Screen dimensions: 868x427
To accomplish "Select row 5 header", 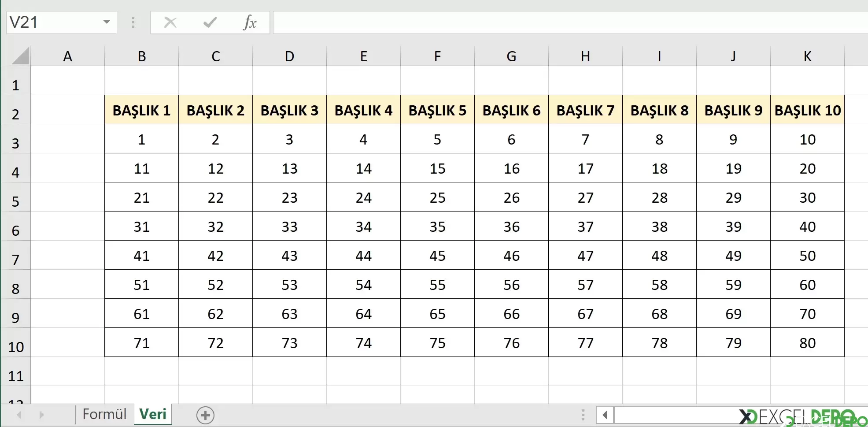I will [x=15, y=201].
